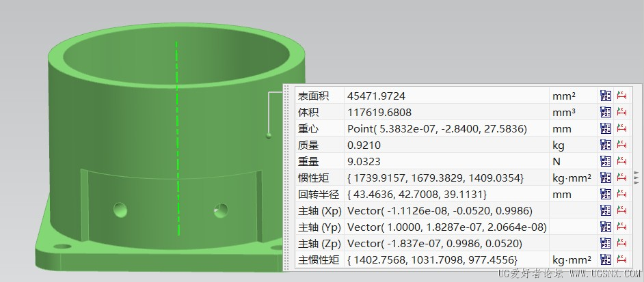
Task: Click the dimension icon in the 体积 row
Action: (622, 113)
